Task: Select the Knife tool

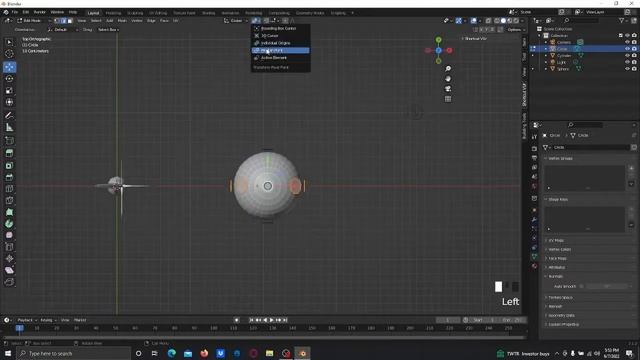Action: (9, 200)
